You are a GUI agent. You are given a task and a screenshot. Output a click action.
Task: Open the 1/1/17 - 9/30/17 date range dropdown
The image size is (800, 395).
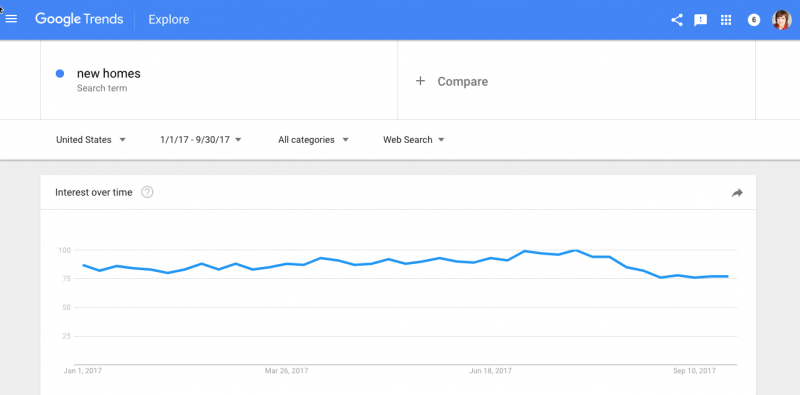[201, 140]
